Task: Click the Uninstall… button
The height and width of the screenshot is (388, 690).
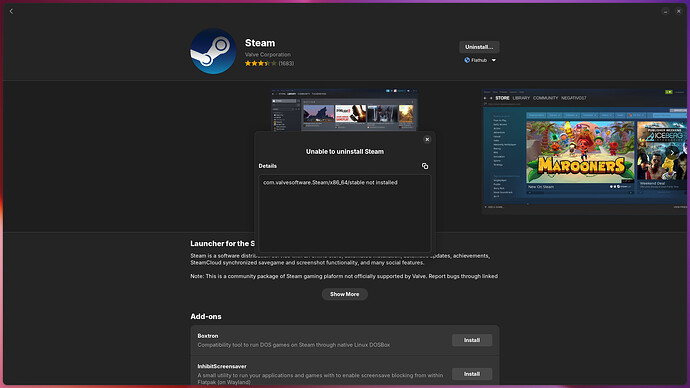Action: [479, 47]
